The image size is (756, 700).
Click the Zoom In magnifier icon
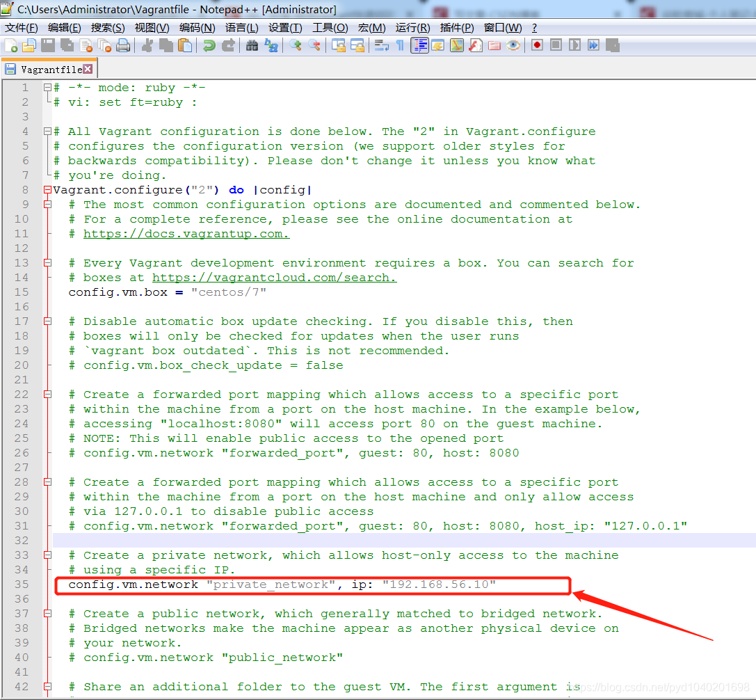(x=295, y=45)
